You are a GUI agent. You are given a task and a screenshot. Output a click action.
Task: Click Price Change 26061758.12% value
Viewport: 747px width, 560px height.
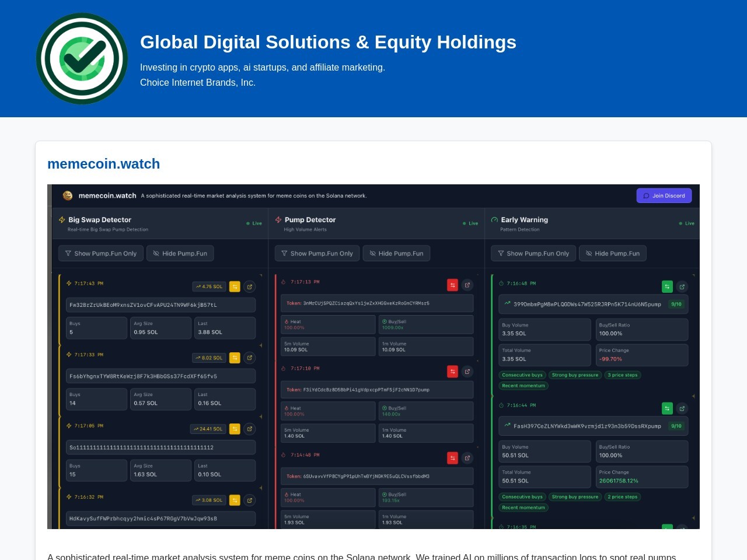[619, 481]
